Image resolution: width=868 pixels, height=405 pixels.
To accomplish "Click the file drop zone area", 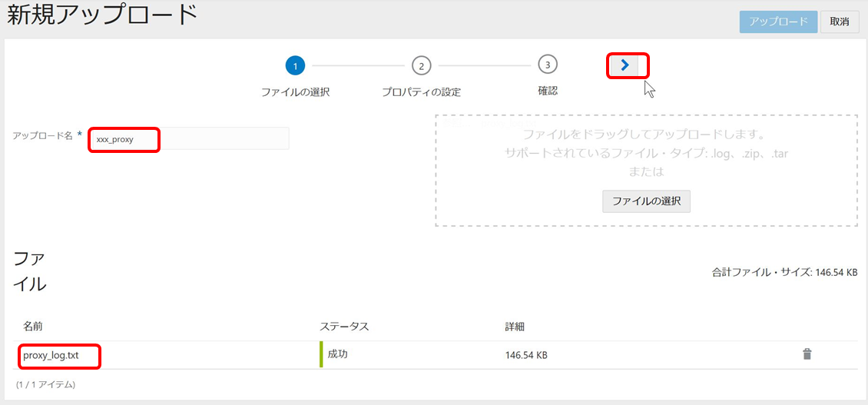I will [x=647, y=171].
